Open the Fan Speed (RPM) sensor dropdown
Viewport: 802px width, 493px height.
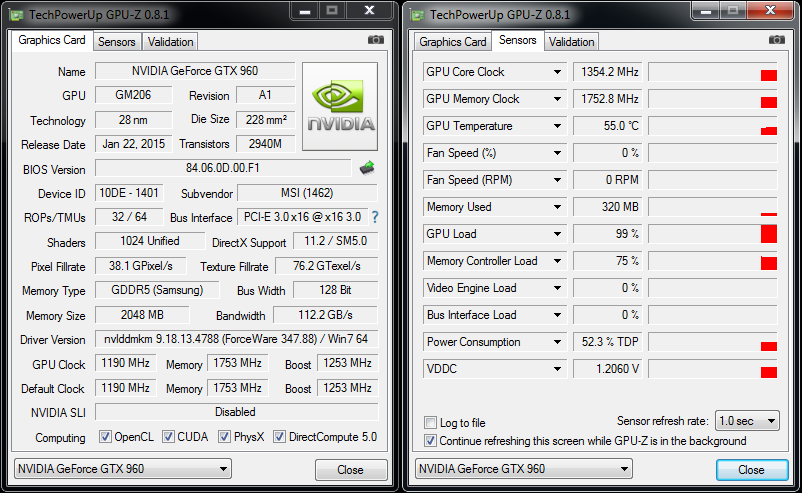(x=558, y=180)
